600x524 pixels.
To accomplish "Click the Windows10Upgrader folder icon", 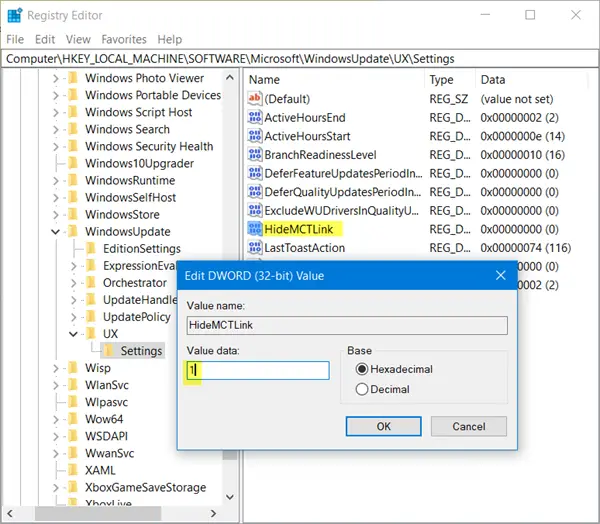I will [x=73, y=163].
